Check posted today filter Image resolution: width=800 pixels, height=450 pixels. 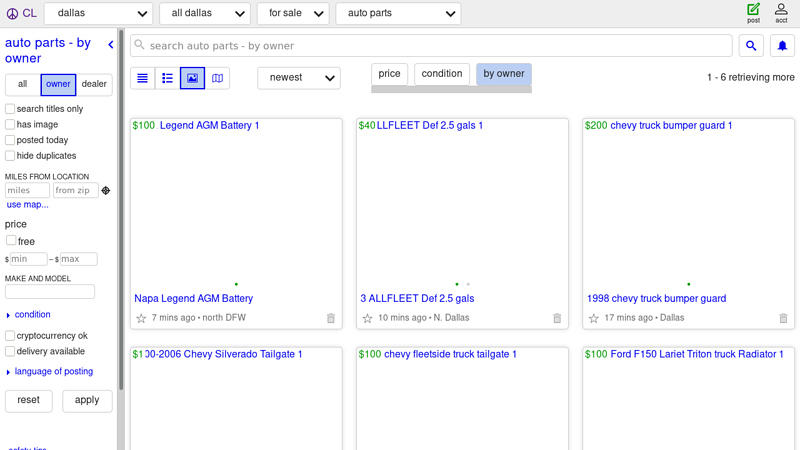10,140
